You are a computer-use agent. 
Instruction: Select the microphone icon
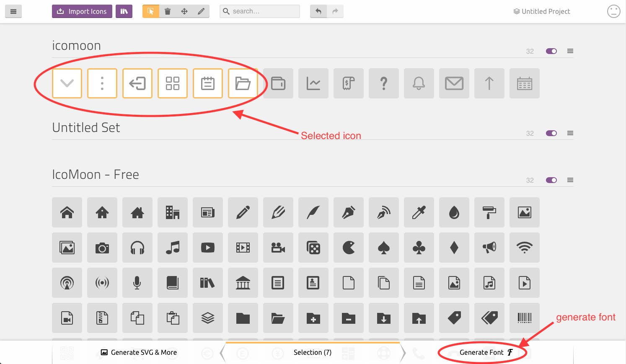click(x=137, y=283)
